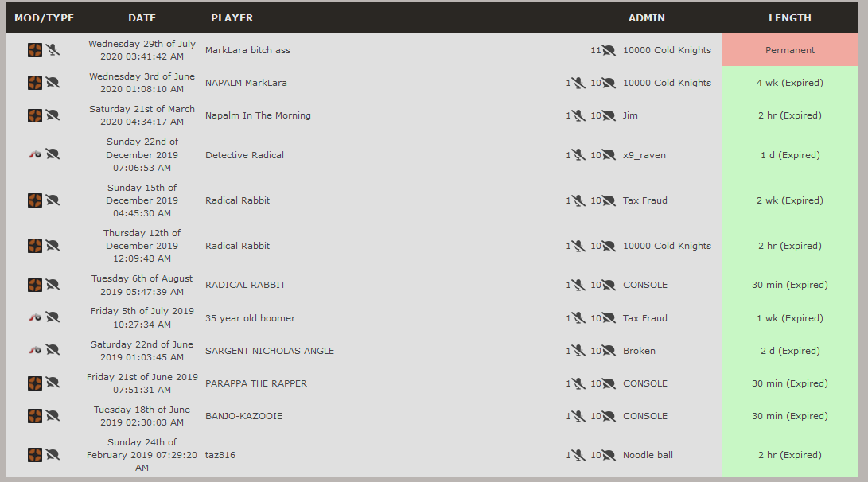Click the LENGTH column header

(790, 17)
